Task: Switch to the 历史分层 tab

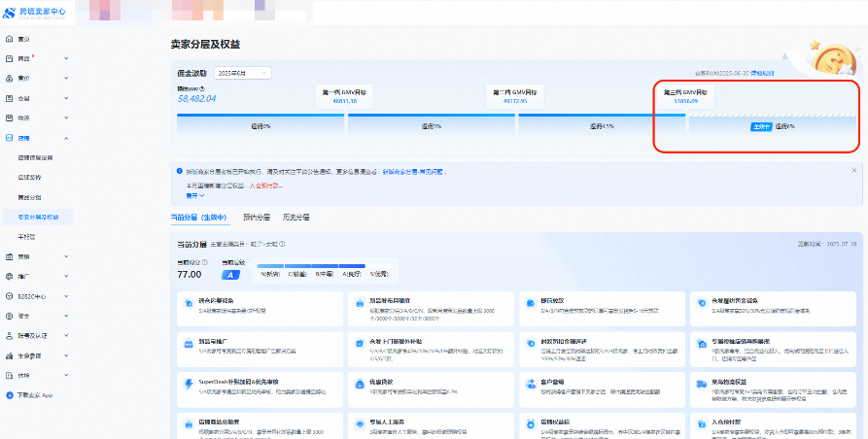Action: pyautogui.click(x=296, y=218)
